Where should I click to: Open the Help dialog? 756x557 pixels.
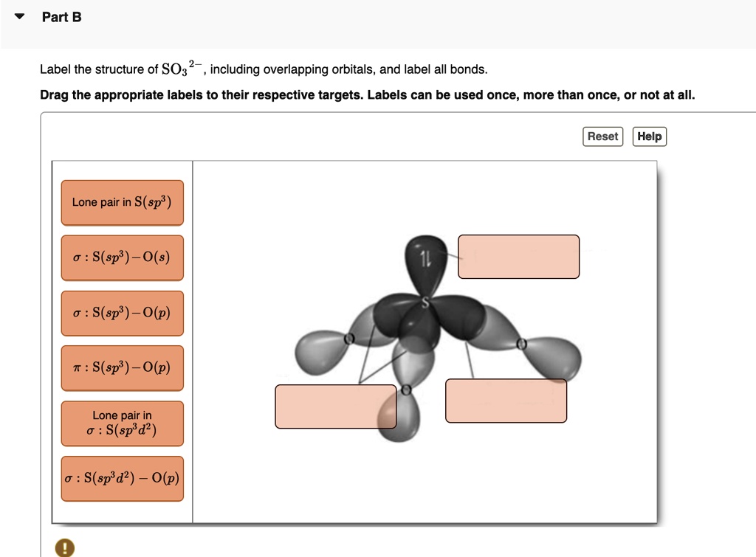649,136
